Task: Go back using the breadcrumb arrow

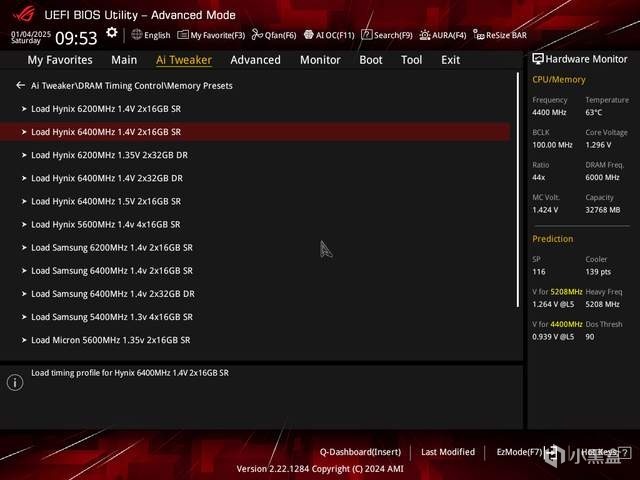Action: point(20,85)
